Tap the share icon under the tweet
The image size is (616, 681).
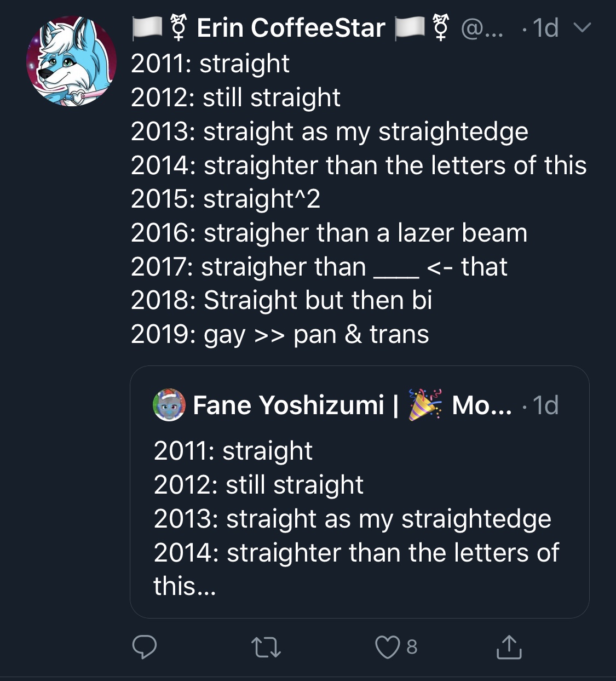(x=509, y=646)
